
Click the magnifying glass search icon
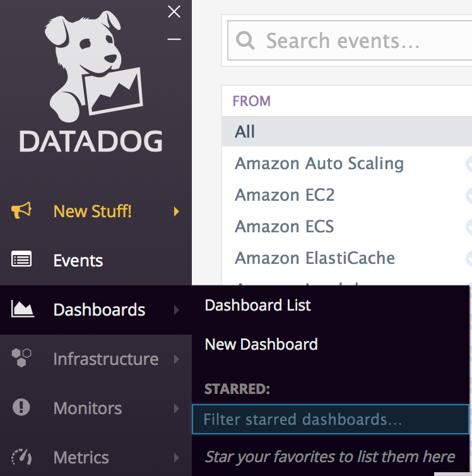coord(245,40)
